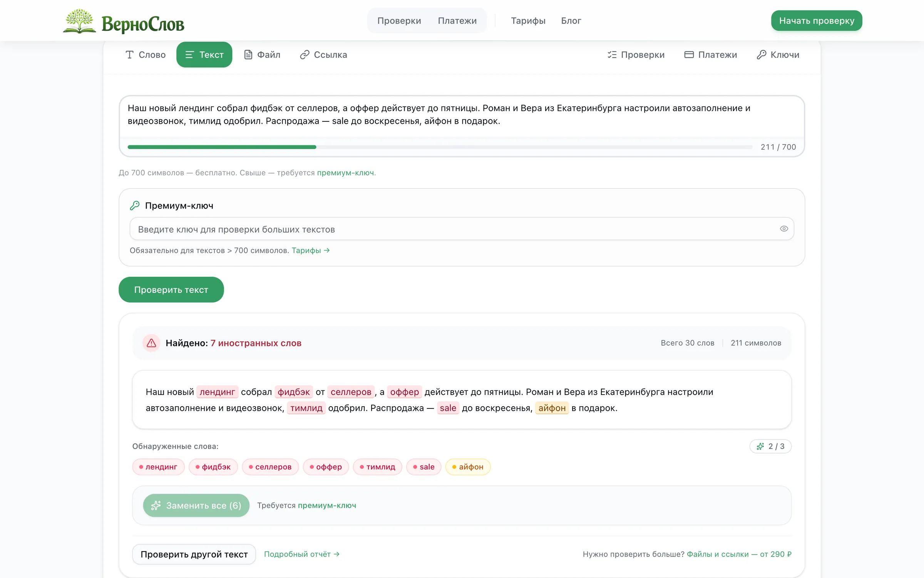Click the character count progress bar
924x578 pixels.
click(x=440, y=147)
